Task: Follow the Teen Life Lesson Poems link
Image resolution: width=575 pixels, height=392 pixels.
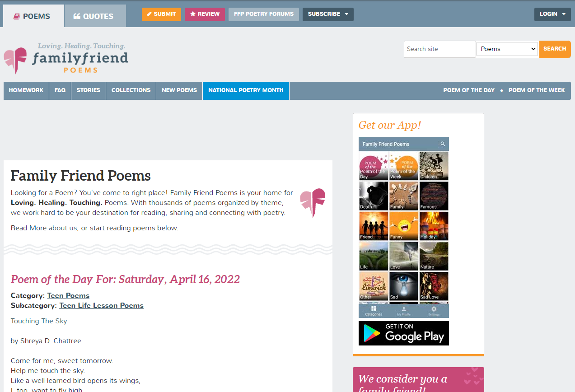Action: 101,306
